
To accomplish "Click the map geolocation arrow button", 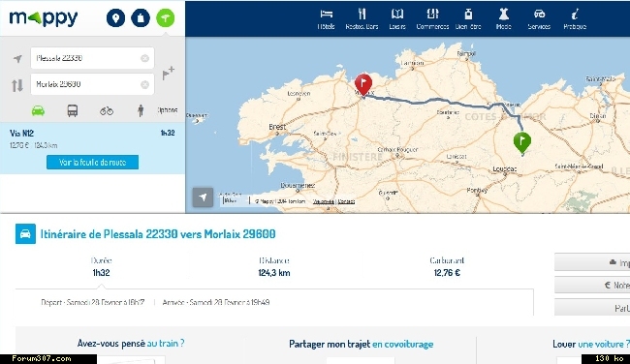I will (x=203, y=197).
